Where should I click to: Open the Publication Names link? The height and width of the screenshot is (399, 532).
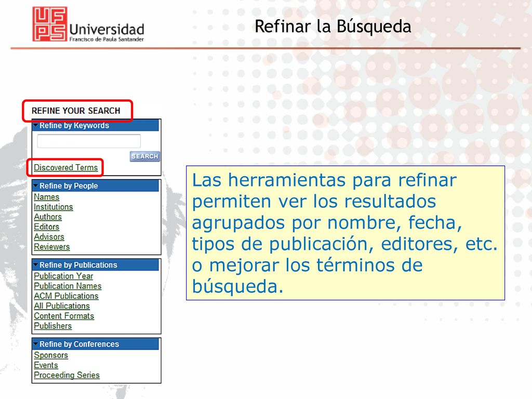pyautogui.click(x=68, y=286)
